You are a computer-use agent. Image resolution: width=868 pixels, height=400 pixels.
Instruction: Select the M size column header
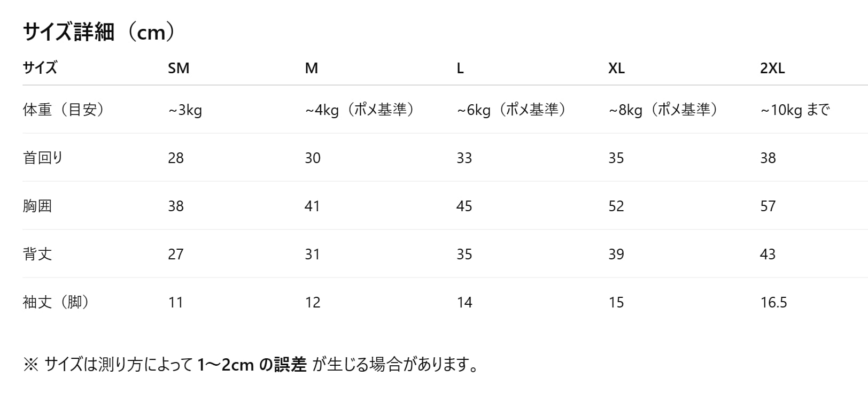pos(311,68)
